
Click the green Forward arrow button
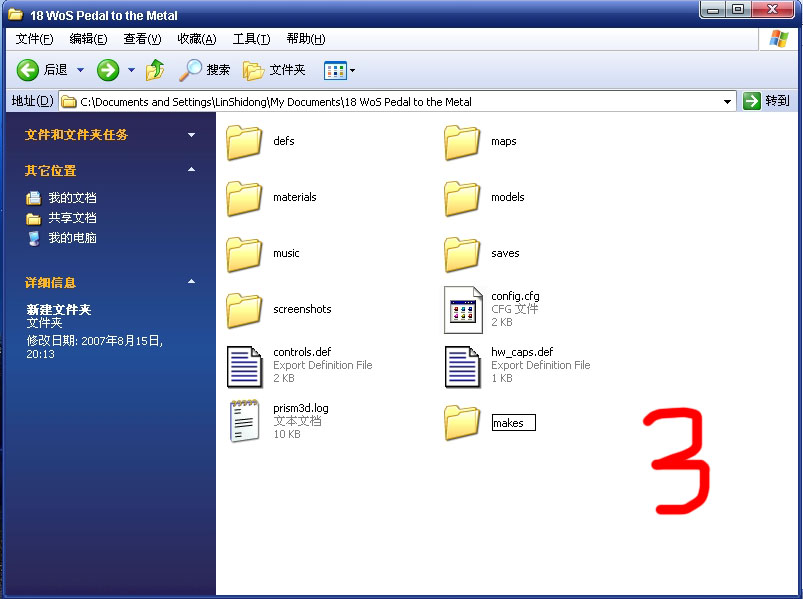pyautogui.click(x=108, y=70)
